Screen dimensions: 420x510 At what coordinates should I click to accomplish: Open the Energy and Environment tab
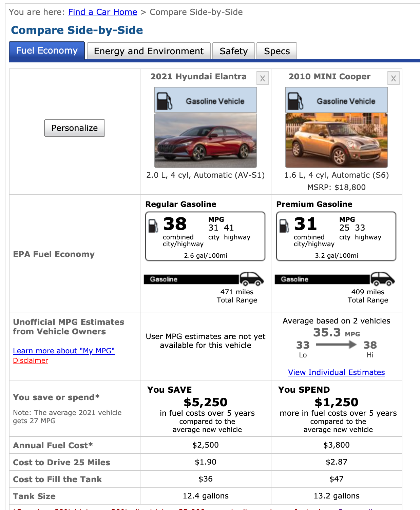click(149, 51)
